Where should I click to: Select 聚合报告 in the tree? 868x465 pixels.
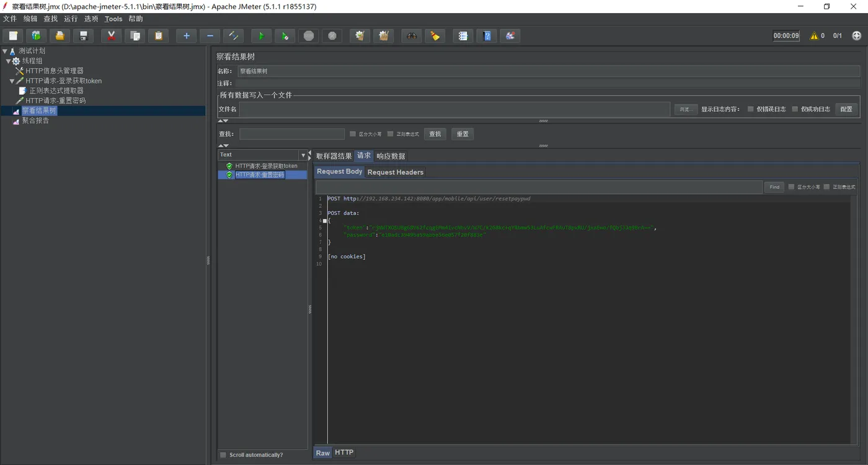[x=35, y=121]
